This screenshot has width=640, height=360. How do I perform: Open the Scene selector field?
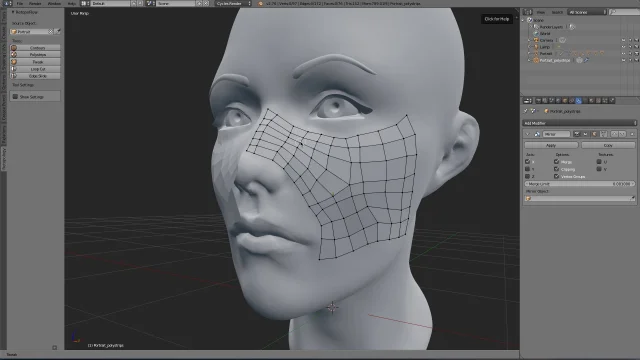pos(176,3)
